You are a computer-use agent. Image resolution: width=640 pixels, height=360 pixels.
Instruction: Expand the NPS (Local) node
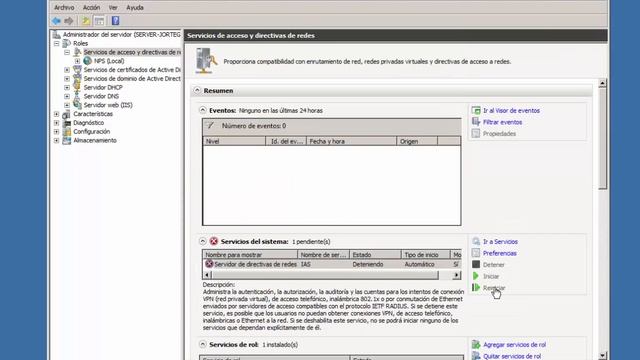click(x=77, y=61)
